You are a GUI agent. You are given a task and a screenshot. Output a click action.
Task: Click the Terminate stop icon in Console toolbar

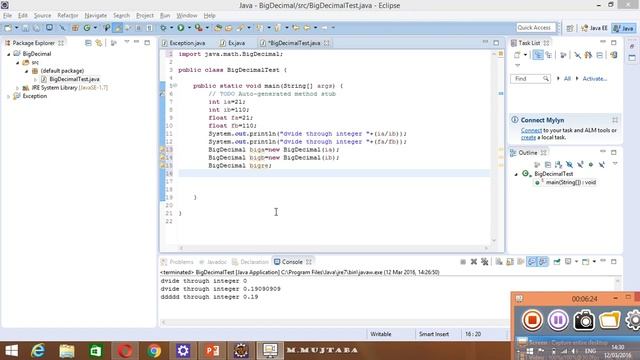(463, 262)
